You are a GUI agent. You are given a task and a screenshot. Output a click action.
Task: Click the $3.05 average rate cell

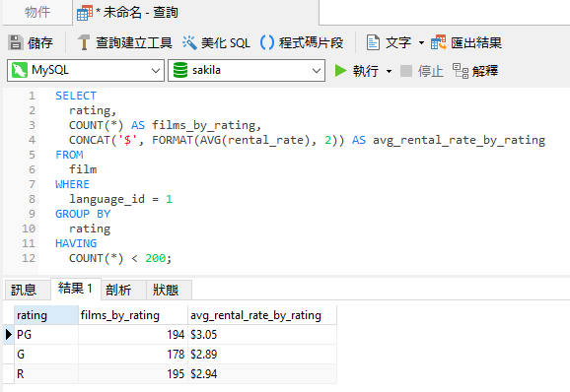pos(262,334)
